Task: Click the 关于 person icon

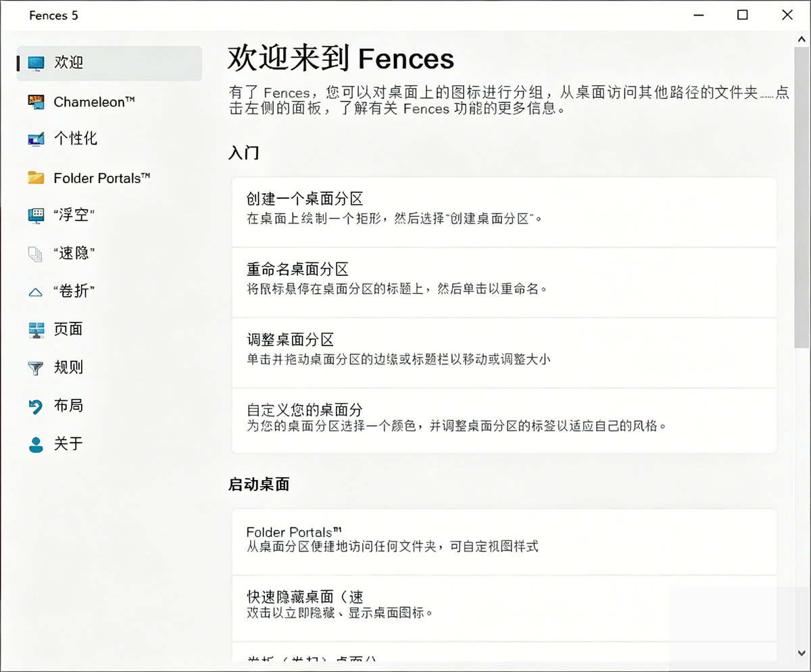Action: point(36,444)
